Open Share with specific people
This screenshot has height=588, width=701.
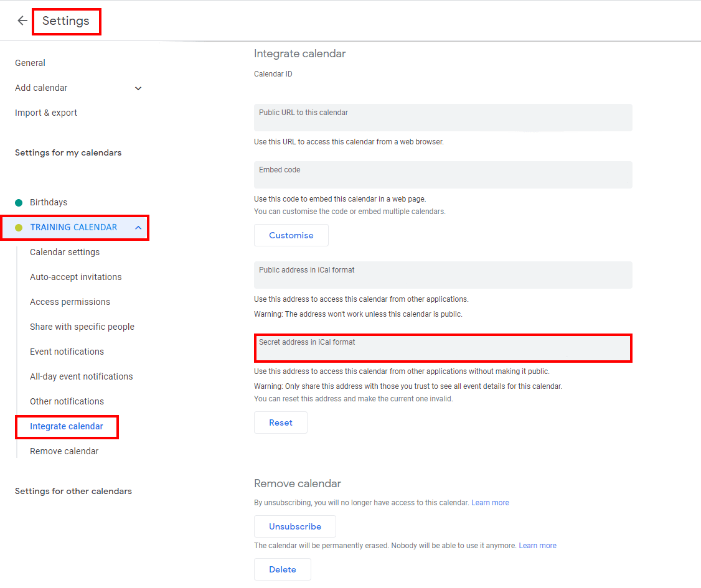coord(82,327)
